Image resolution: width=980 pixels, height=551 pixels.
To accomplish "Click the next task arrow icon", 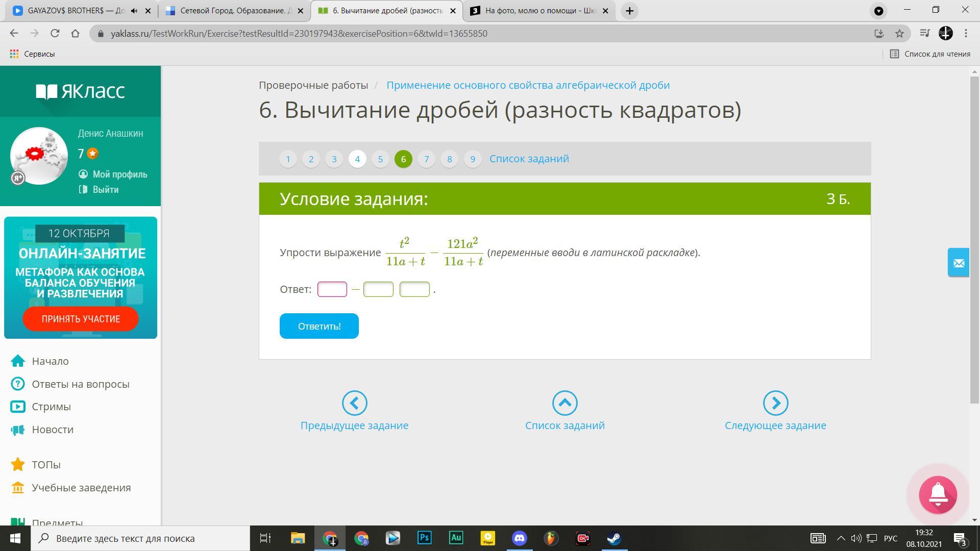I will (775, 403).
